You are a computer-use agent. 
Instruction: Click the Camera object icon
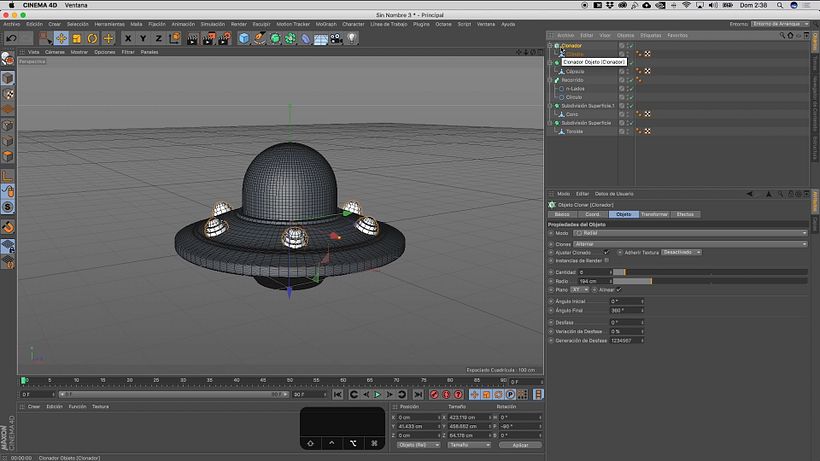pyautogui.click(x=335, y=38)
